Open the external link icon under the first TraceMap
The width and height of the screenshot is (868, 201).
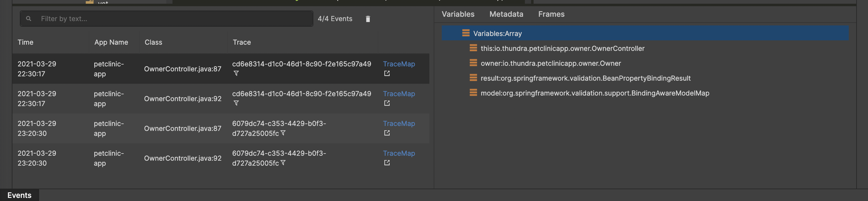387,74
